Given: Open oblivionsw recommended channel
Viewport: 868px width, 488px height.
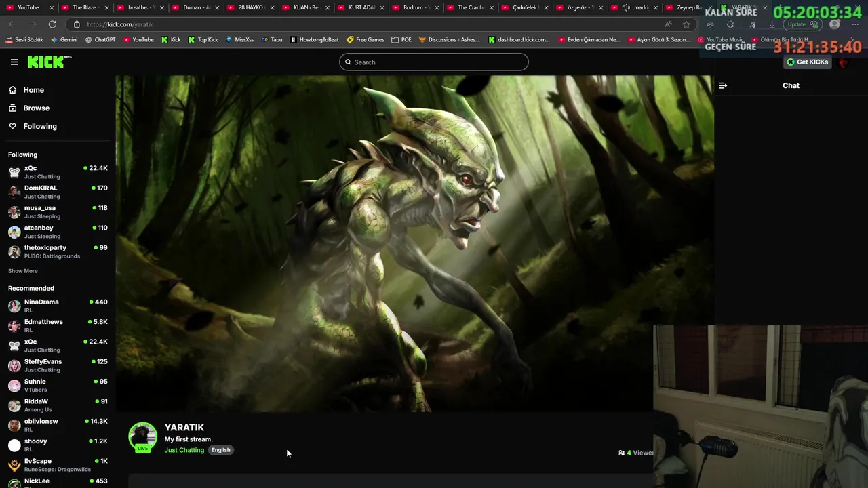Looking at the screenshot, I should tap(58, 425).
